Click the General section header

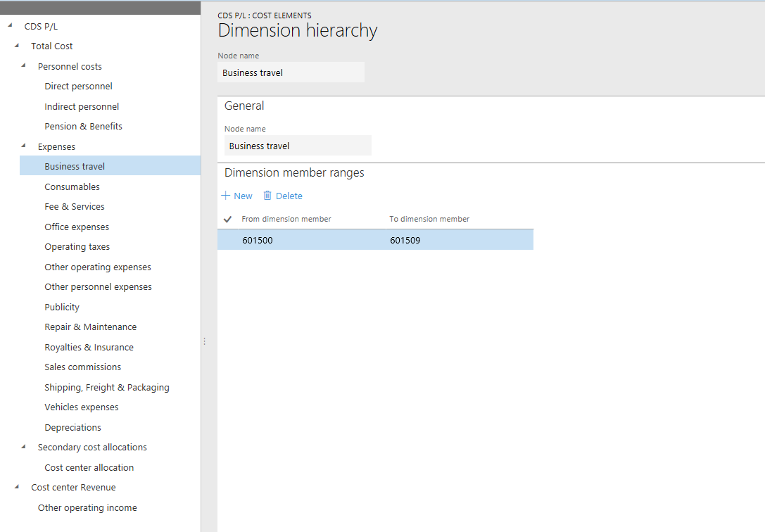(243, 106)
